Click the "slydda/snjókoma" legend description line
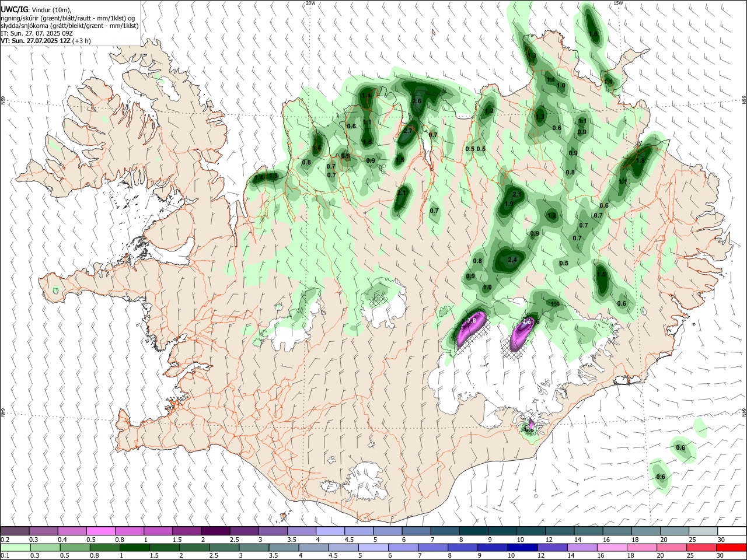 [x=69, y=26]
